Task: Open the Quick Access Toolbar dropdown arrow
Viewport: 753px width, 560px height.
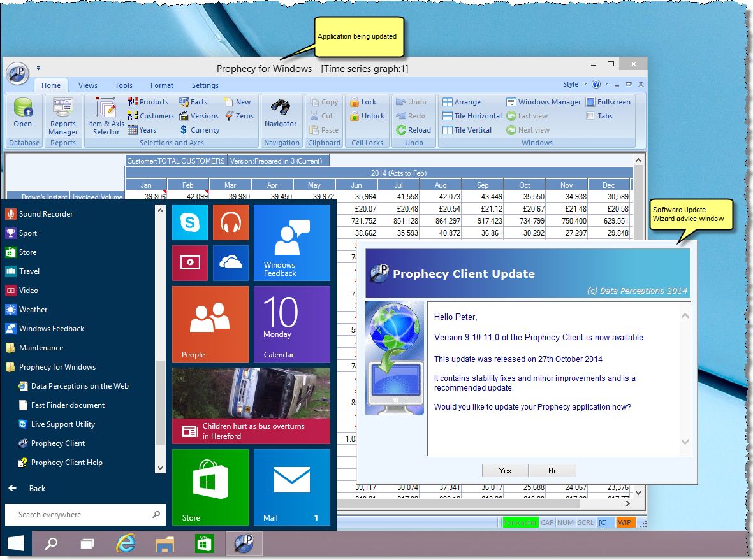Action: pos(39,68)
